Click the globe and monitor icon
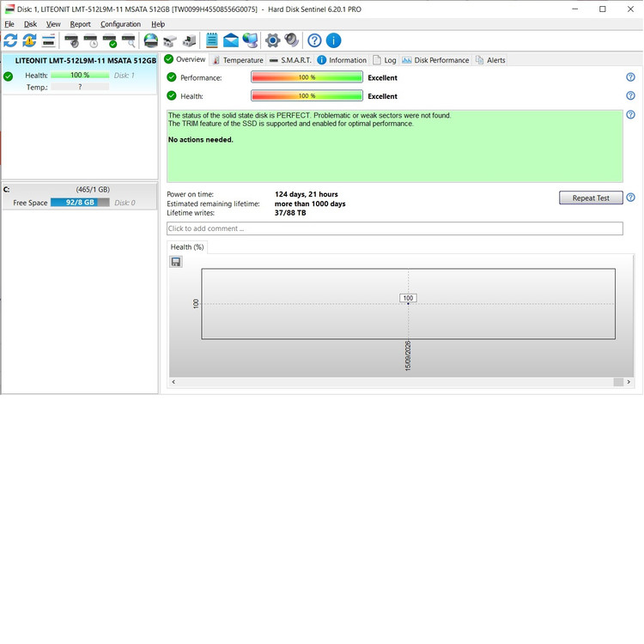 [x=250, y=40]
